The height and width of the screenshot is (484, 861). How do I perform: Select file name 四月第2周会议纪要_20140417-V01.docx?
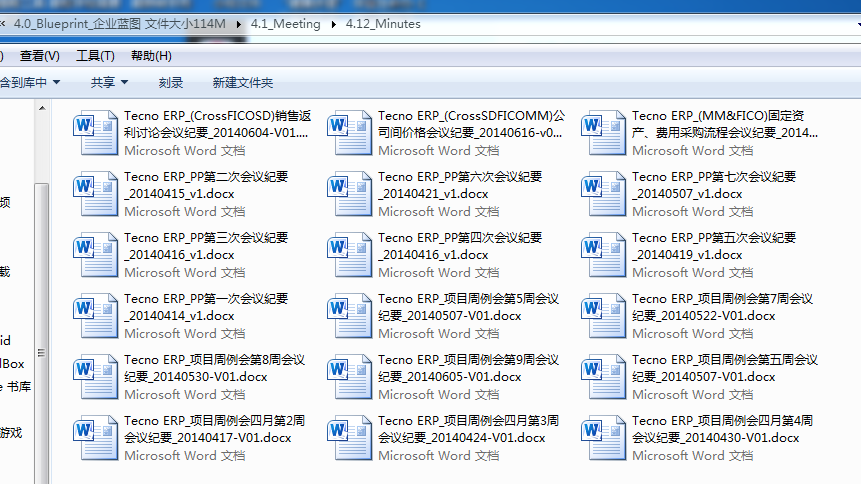(214, 429)
